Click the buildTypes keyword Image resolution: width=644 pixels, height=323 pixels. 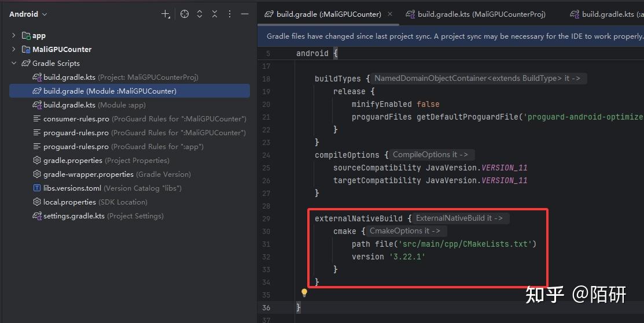pyautogui.click(x=337, y=79)
